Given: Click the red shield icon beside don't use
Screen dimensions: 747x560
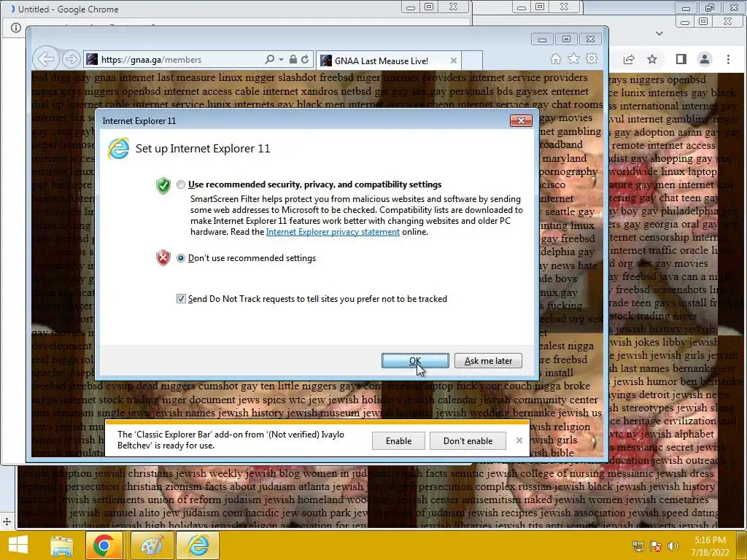Looking at the screenshot, I should tap(163, 257).
